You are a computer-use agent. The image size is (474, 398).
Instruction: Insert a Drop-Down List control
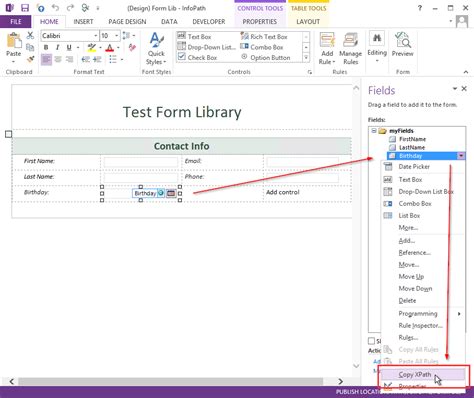click(206, 47)
